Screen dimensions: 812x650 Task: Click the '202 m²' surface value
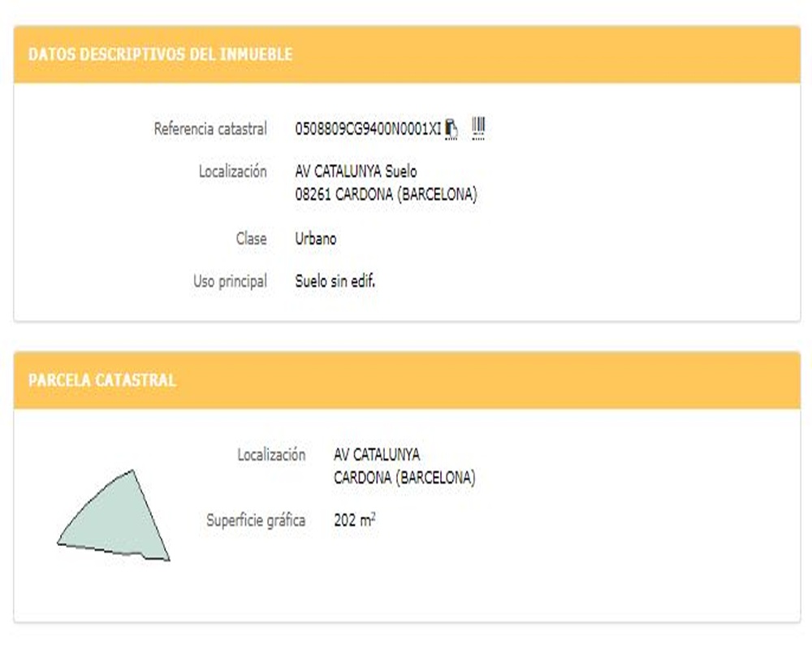pyautogui.click(x=354, y=520)
